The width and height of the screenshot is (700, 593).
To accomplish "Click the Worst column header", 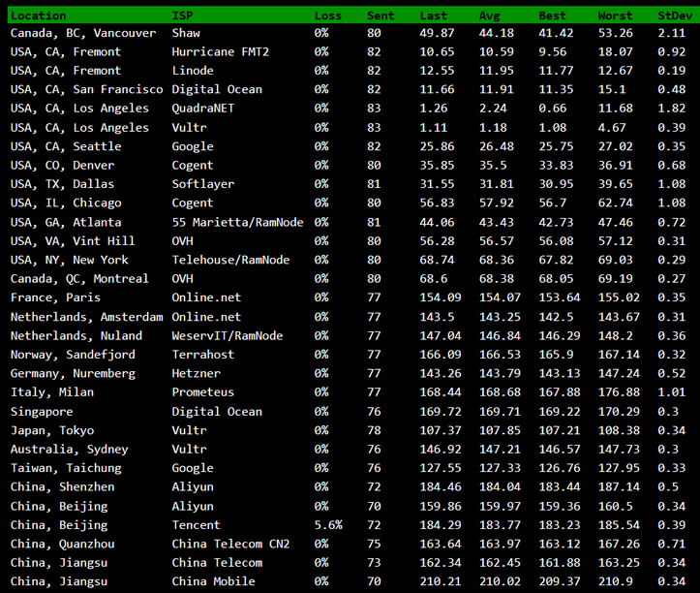I will [x=615, y=16].
